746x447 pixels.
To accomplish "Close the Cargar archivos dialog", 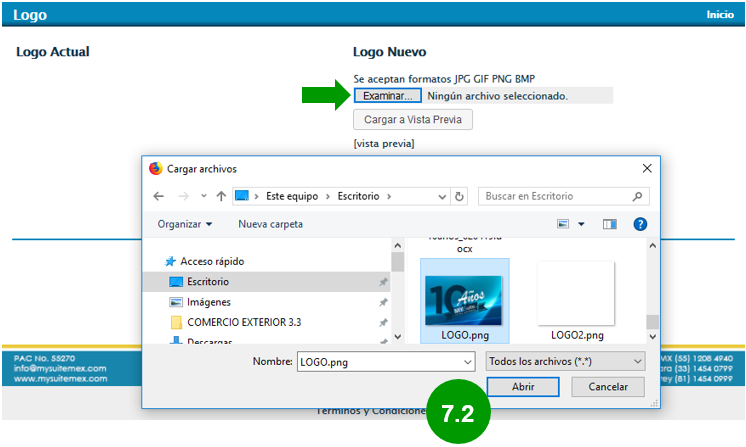I will (647, 168).
